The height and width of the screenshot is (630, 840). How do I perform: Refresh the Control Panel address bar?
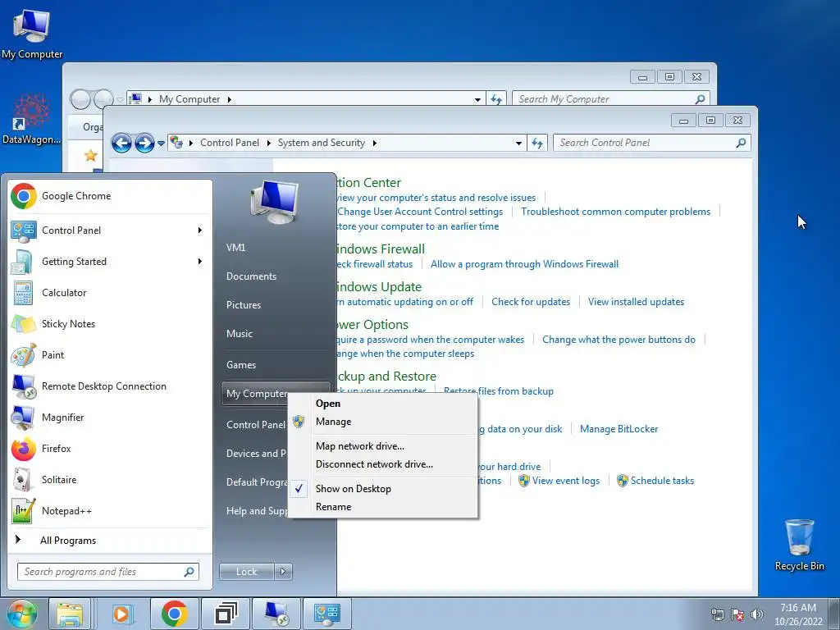coord(537,143)
